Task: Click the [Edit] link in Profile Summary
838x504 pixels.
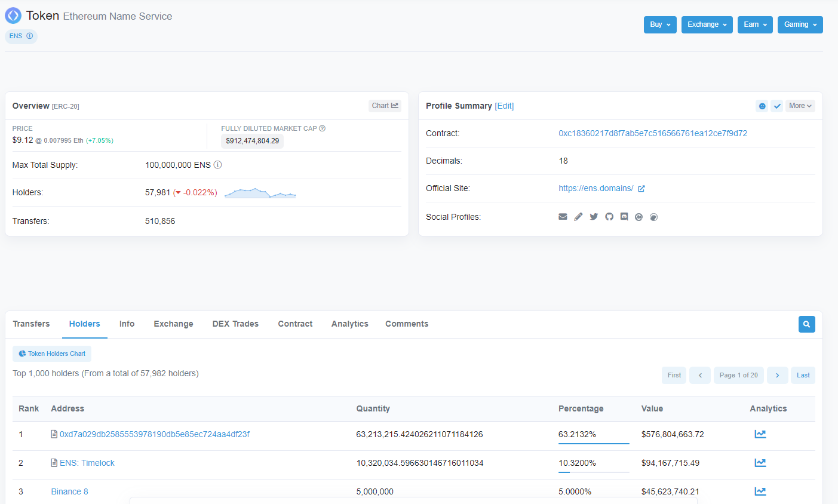Action: coord(504,106)
